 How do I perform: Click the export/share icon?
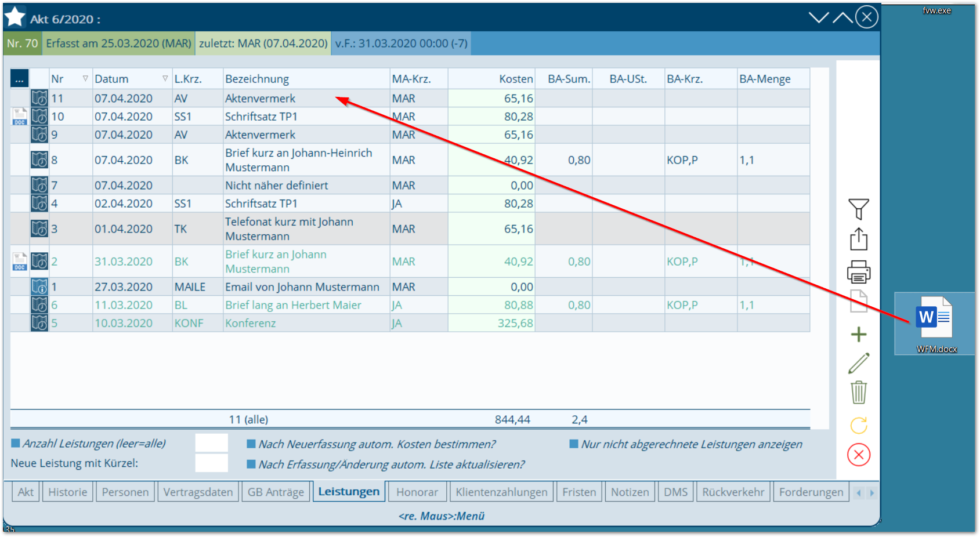tap(859, 239)
